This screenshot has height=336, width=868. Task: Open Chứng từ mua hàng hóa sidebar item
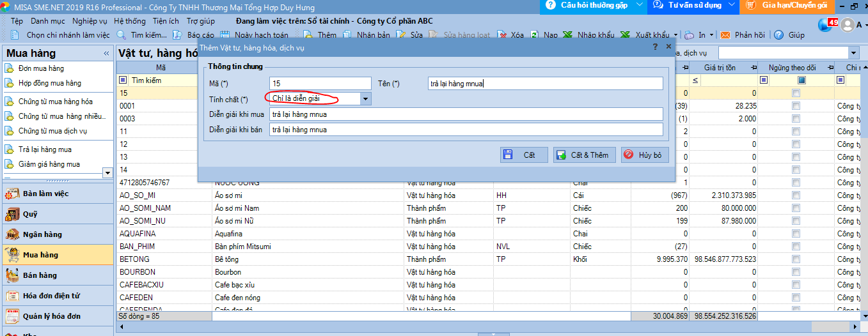click(x=55, y=102)
